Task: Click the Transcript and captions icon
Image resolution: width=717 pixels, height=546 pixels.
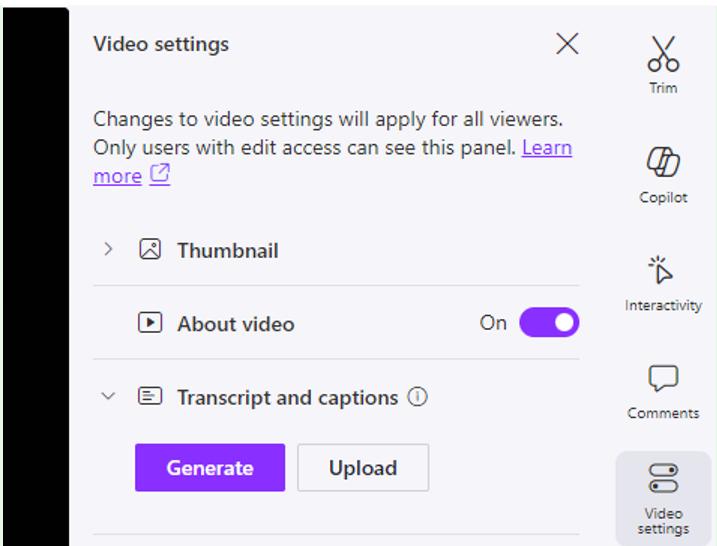Action: (x=150, y=397)
